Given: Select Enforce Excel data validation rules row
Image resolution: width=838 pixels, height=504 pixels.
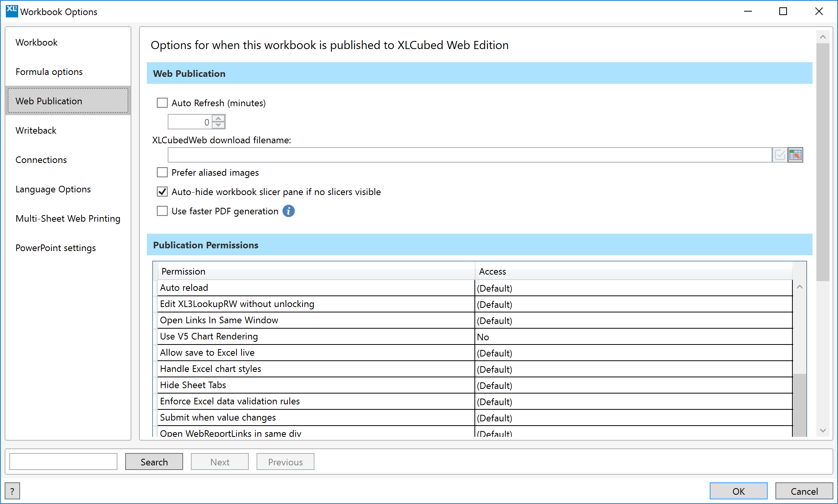Looking at the screenshot, I should pos(316,401).
